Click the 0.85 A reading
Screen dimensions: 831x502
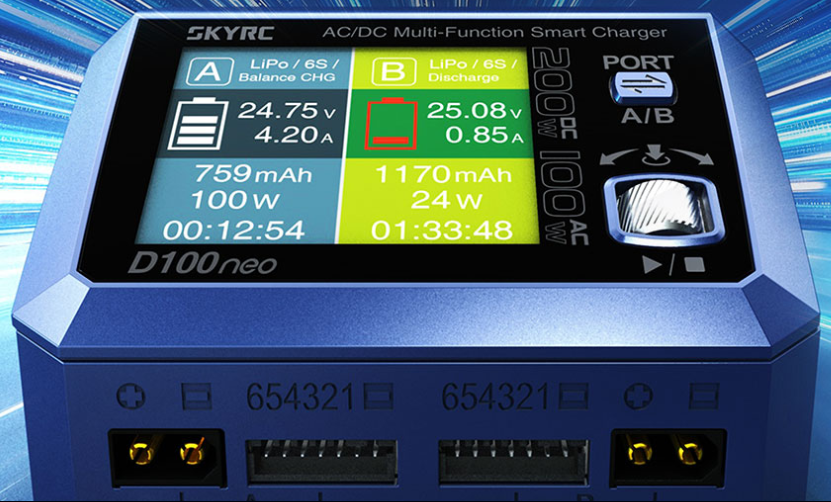coord(483,135)
